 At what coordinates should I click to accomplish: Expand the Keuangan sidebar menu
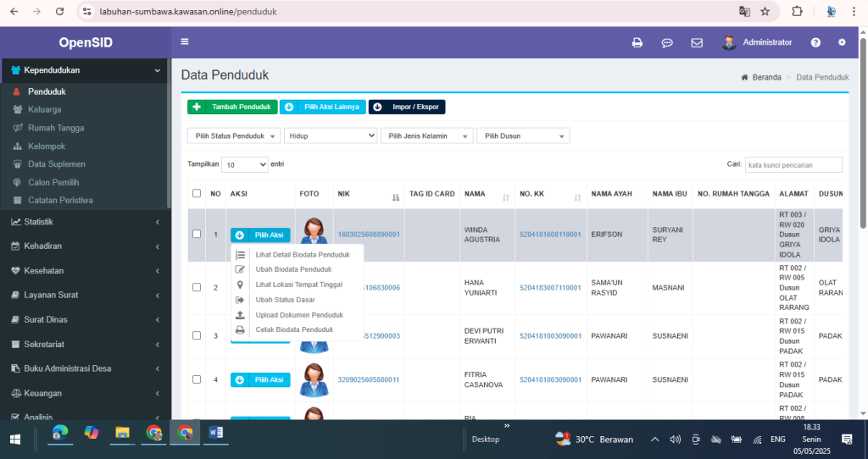(86, 393)
